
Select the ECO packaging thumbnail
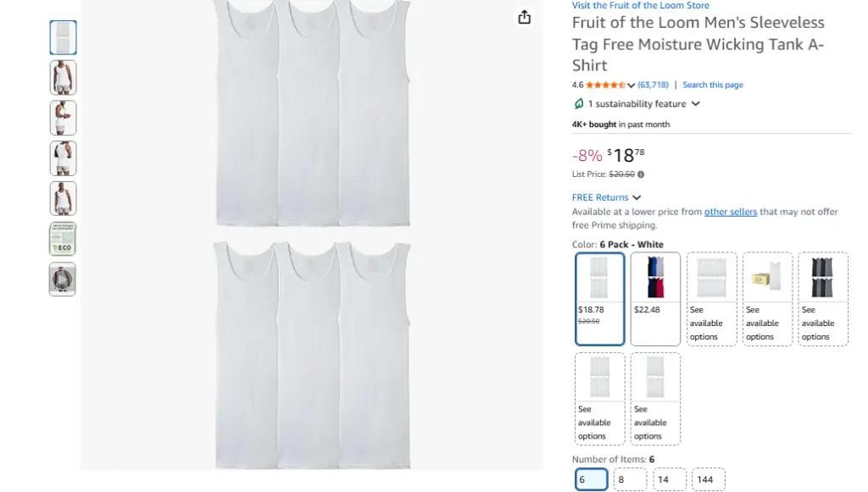tap(63, 238)
